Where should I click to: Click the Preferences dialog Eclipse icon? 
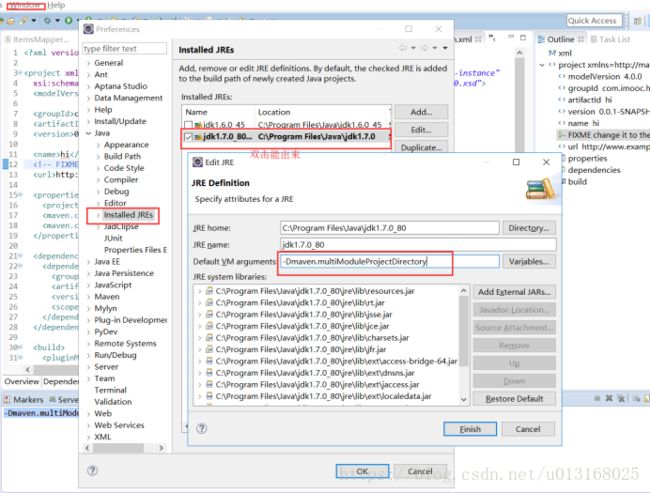pos(88,29)
